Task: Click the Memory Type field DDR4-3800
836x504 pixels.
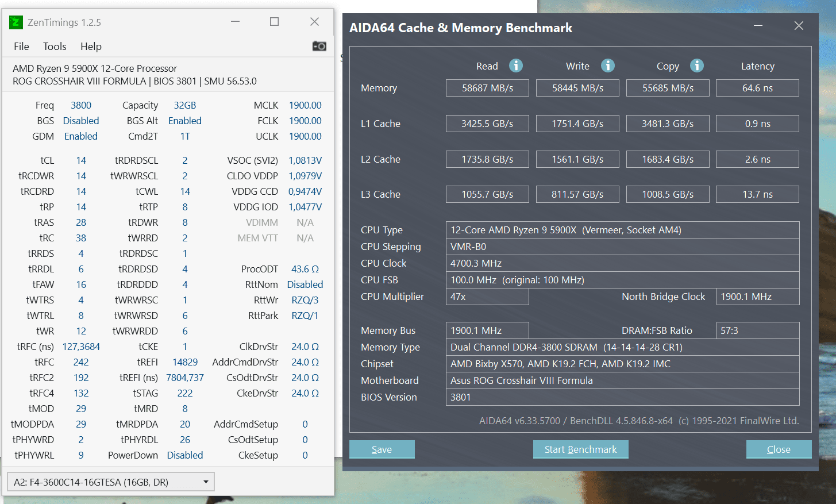Action: coord(622,347)
